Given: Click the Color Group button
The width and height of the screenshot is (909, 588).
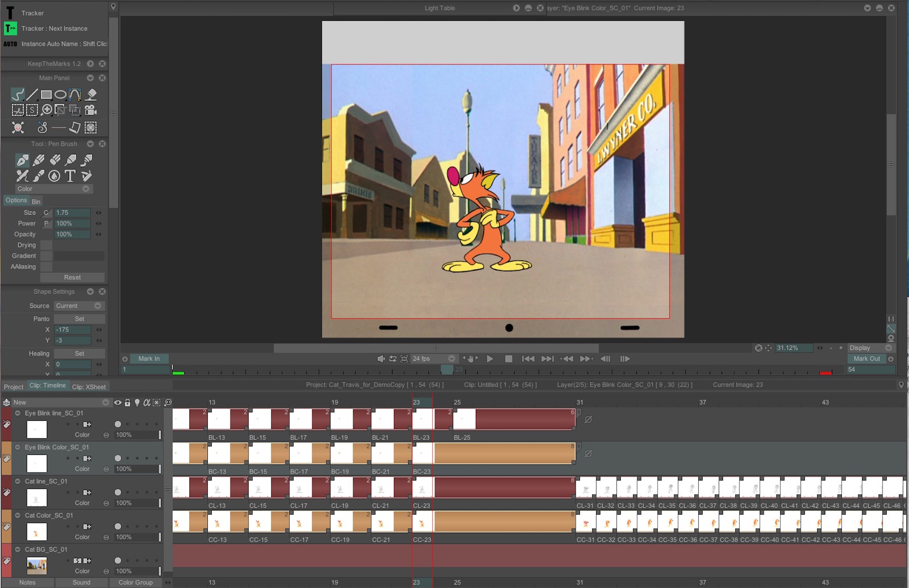Looking at the screenshot, I should coord(136,582).
